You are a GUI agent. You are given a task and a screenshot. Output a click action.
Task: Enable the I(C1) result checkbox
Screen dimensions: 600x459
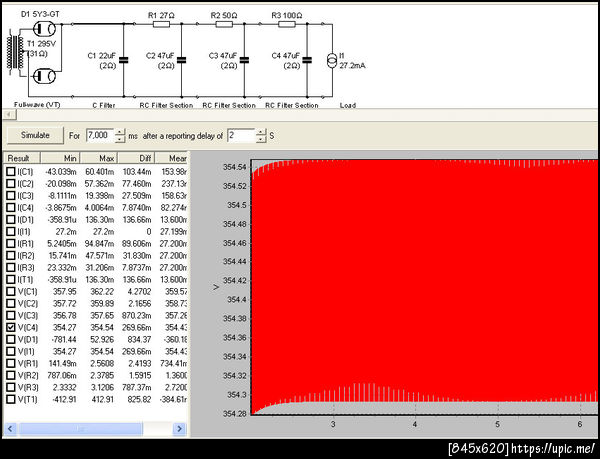pos(11,172)
